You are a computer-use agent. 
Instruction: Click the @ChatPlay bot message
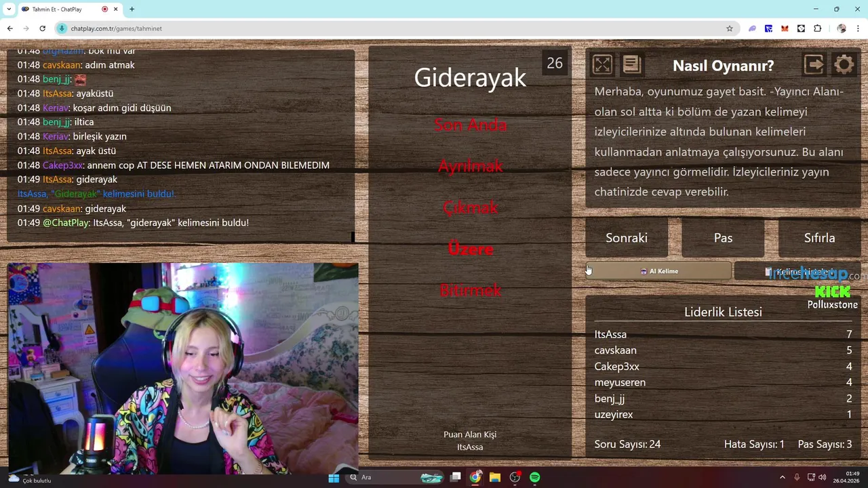pos(133,223)
